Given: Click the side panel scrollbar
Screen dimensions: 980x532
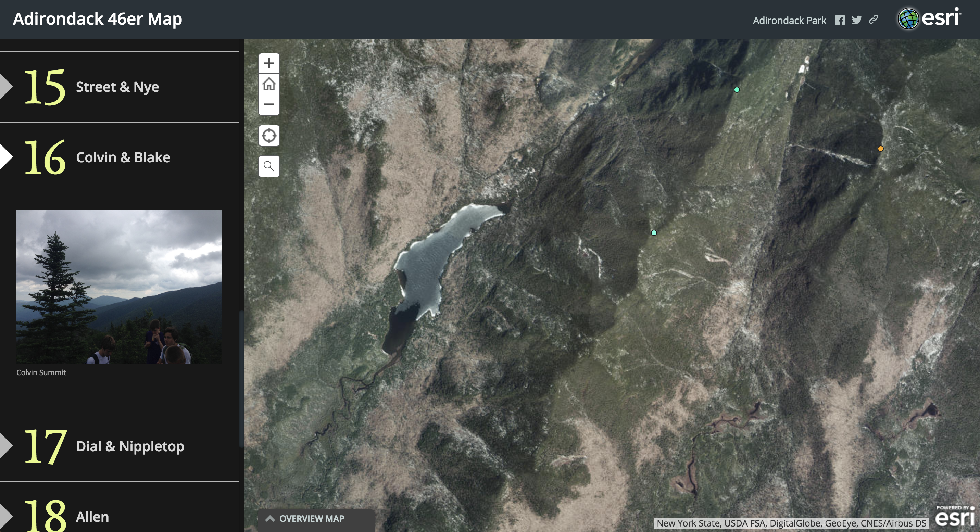Looking at the screenshot, I should tap(241, 378).
